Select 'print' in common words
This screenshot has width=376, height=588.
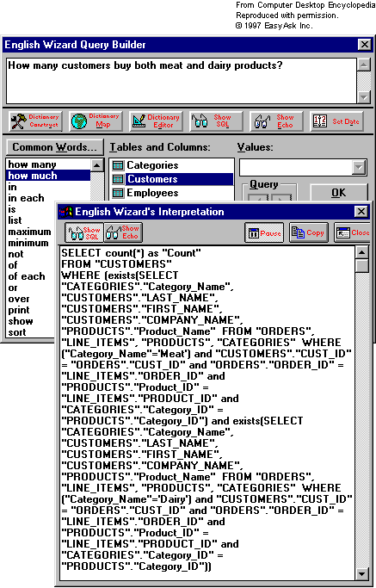19,310
